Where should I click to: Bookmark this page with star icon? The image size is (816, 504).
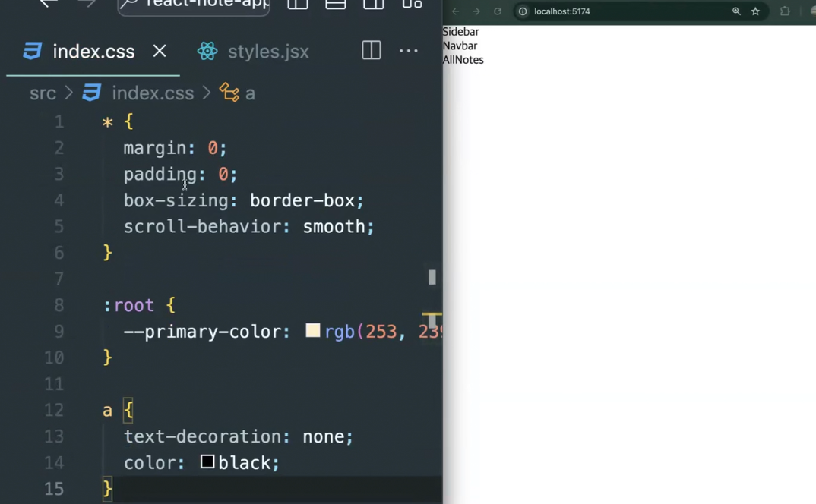point(756,11)
